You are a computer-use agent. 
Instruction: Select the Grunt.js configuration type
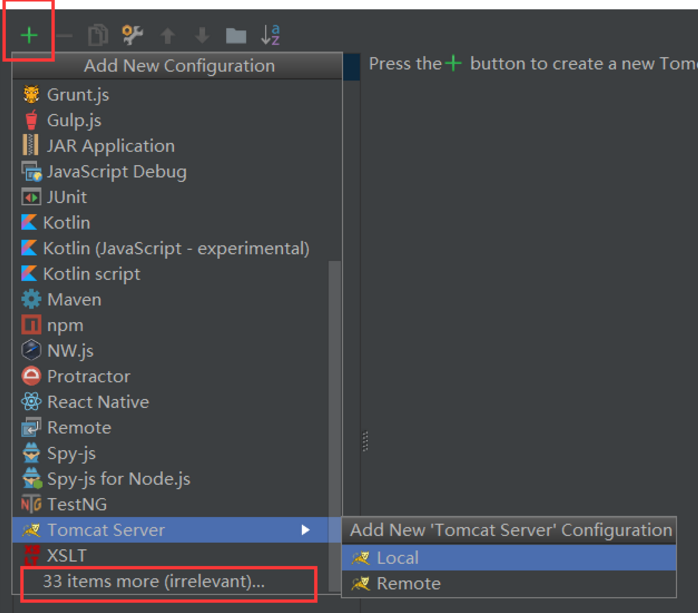[x=177, y=95]
